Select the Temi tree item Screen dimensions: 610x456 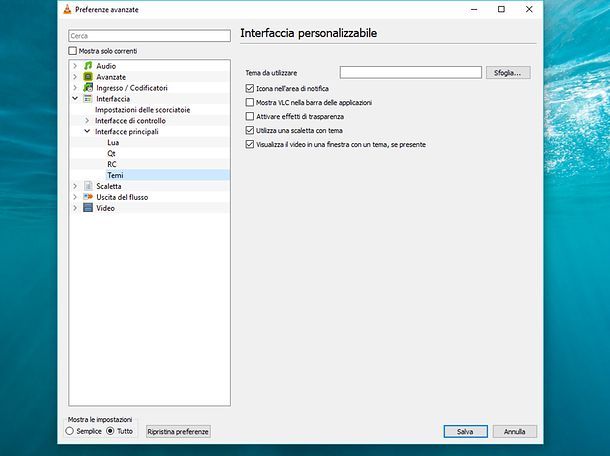pyautogui.click(x=115, y=175)
